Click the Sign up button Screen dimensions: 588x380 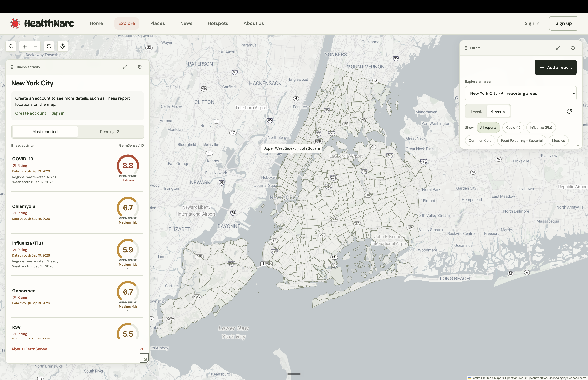[563, 23]
